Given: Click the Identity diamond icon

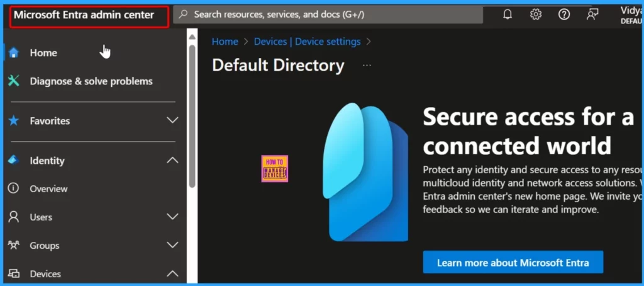Looking at the screenshot, I should tap(14, 160).
